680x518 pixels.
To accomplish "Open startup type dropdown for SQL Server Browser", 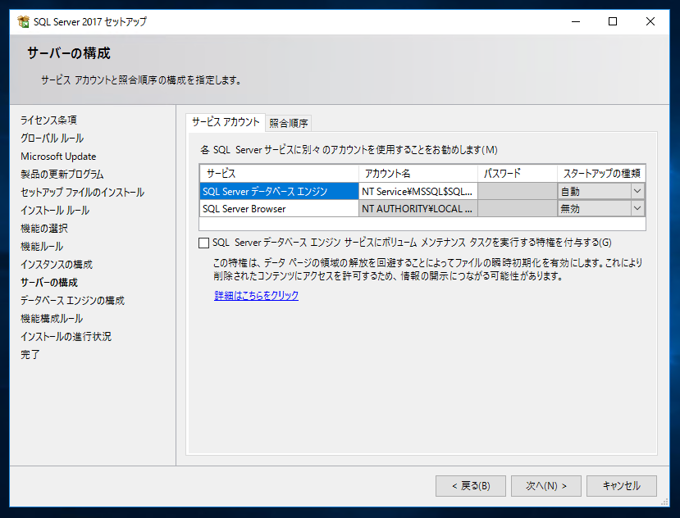I will 637,208.
